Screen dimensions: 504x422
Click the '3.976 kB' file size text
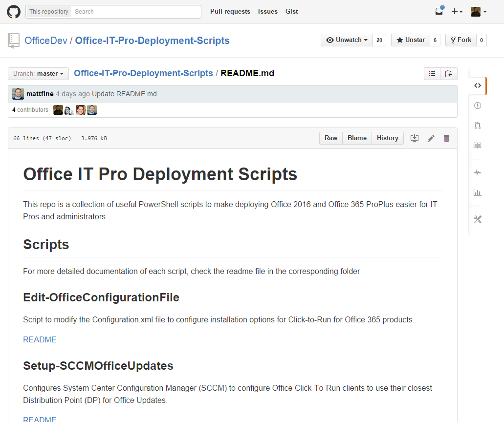coord(94,138)
